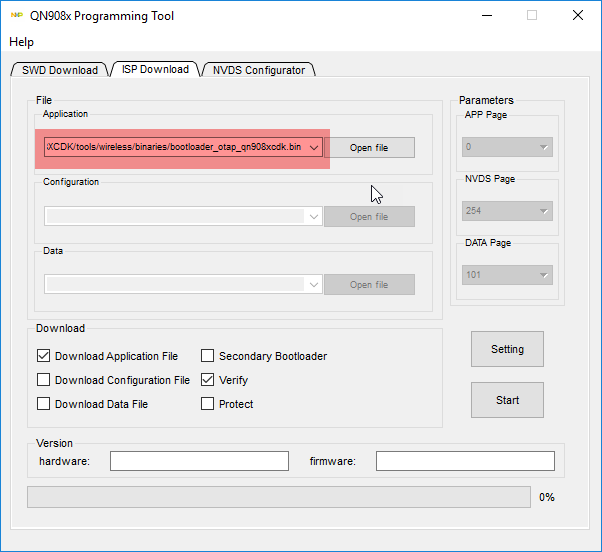Switch to the SWD Download tab
This screenshot has width=602, height=552.
(59, 70)
